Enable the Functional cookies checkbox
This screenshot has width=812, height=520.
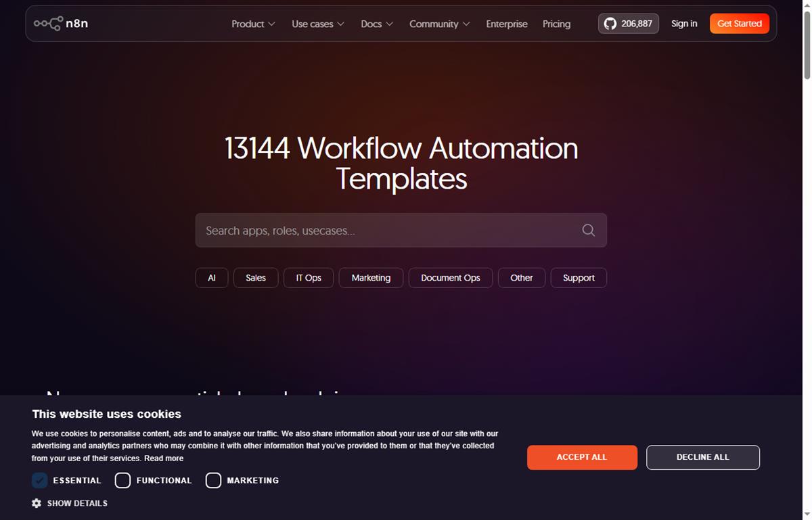coord(122,480)
